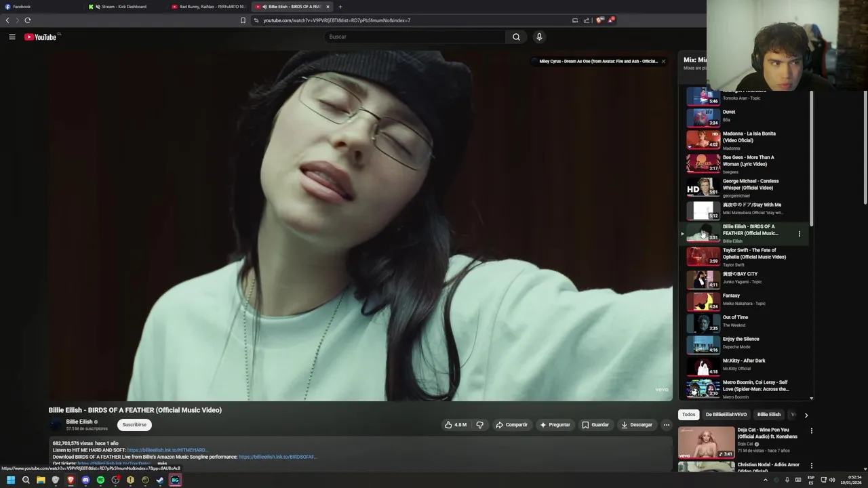Play Bee Gees - More Than A Woman

(x=745, y=164)
